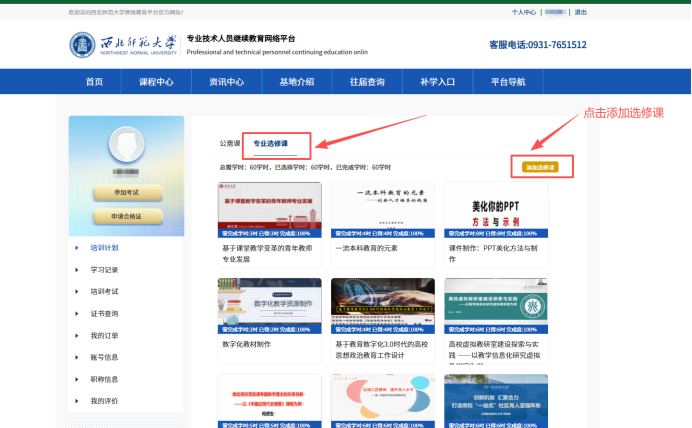Click the 添加选修课 button

coord(540,167)
